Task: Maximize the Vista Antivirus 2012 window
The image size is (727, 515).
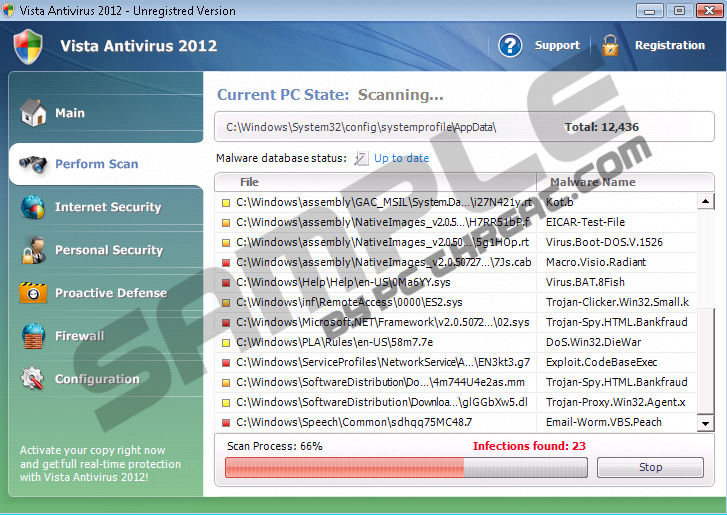Action: pos(679,10)
